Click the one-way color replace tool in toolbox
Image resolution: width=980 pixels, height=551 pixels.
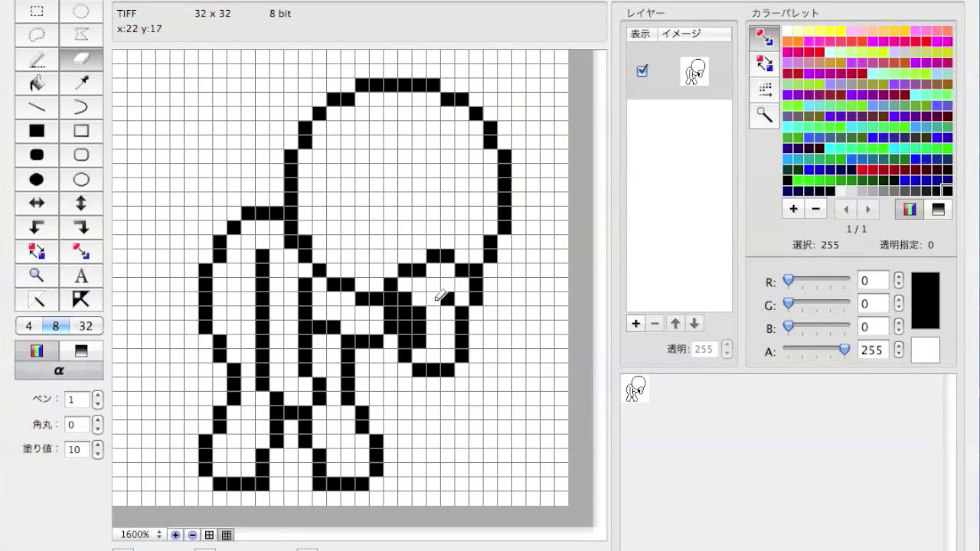tap(81, 251)
